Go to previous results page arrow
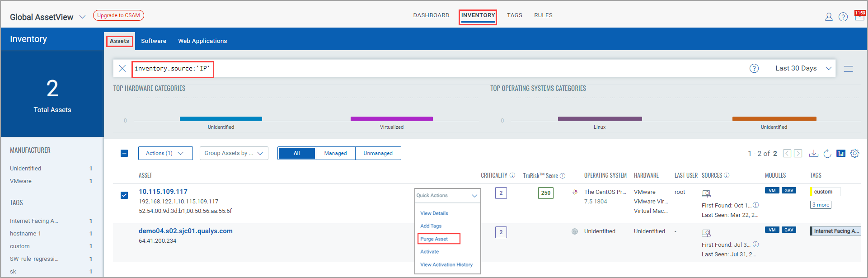 (x=787, y=153)
